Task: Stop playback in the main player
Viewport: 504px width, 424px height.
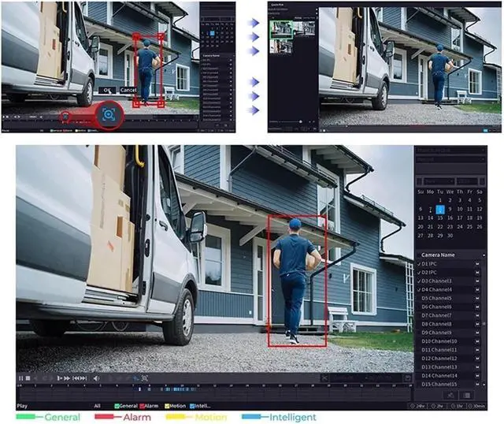Action: (x=28, y=378)
